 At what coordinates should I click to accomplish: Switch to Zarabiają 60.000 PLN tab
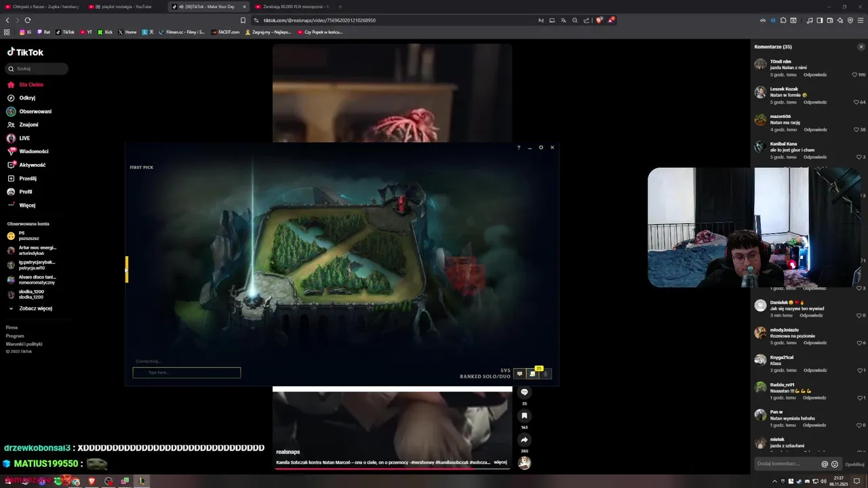(x=293, y=7)
